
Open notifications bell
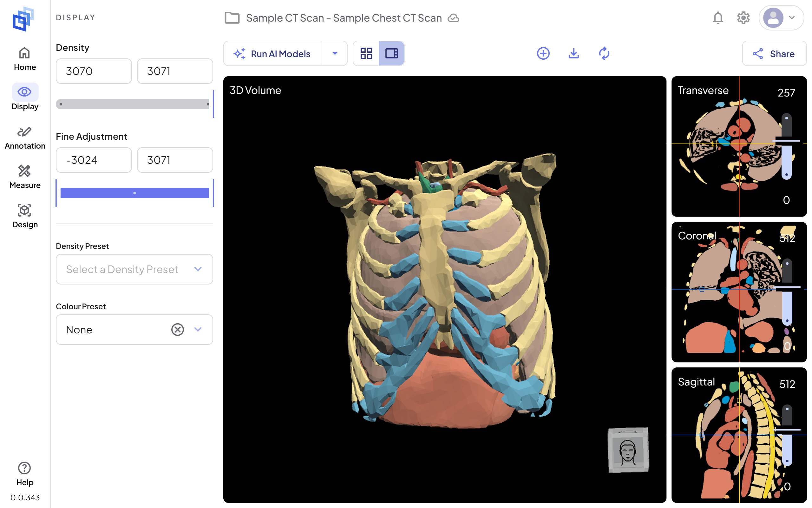pyautogui.click(x=718, y=18)
